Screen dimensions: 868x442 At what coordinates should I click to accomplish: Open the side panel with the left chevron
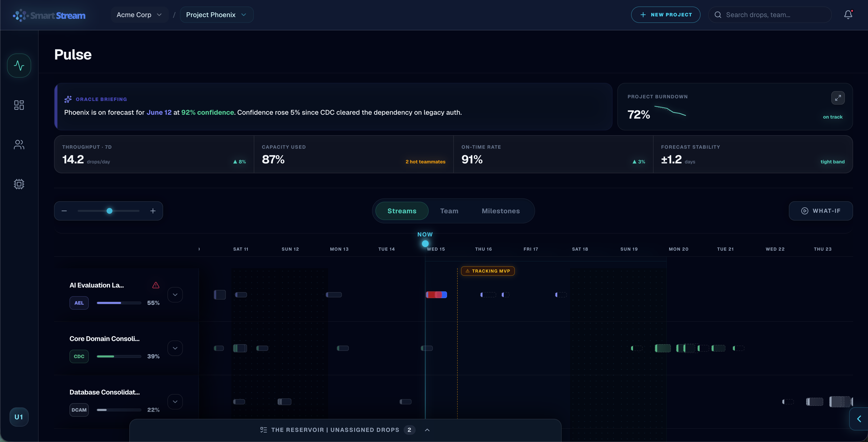click(x=859, y=419)
